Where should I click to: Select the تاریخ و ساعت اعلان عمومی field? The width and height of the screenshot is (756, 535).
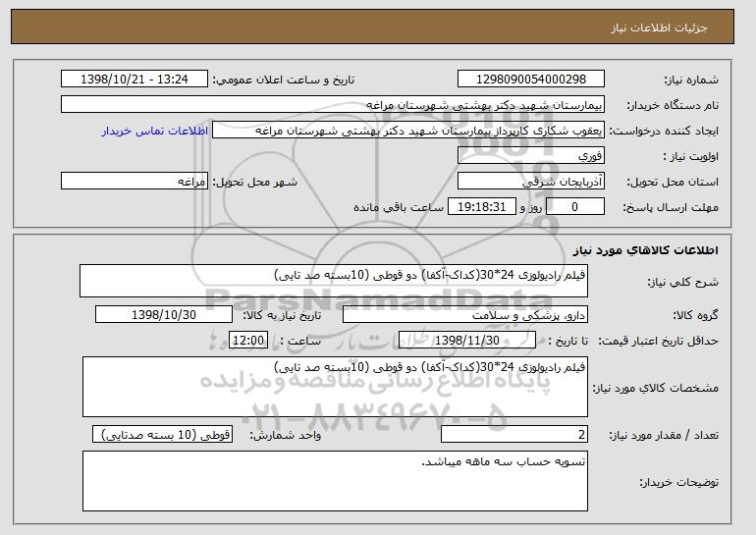point(134,80)
